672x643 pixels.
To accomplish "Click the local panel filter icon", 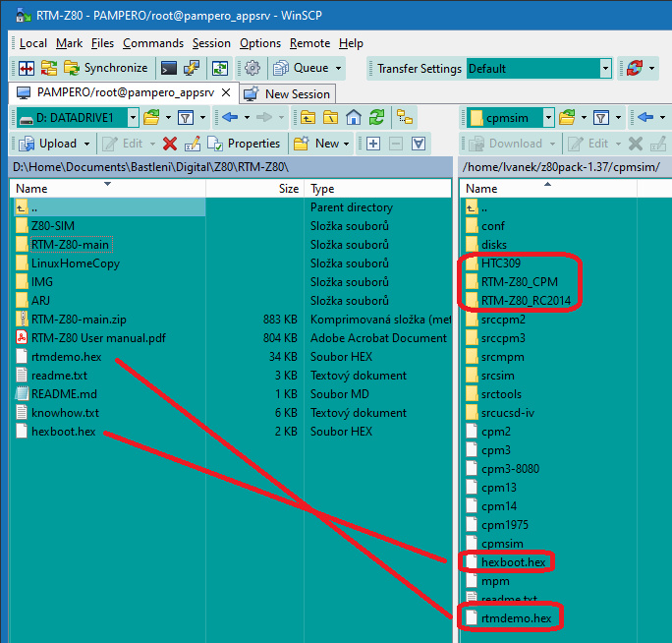I will (x=186, y=118).
